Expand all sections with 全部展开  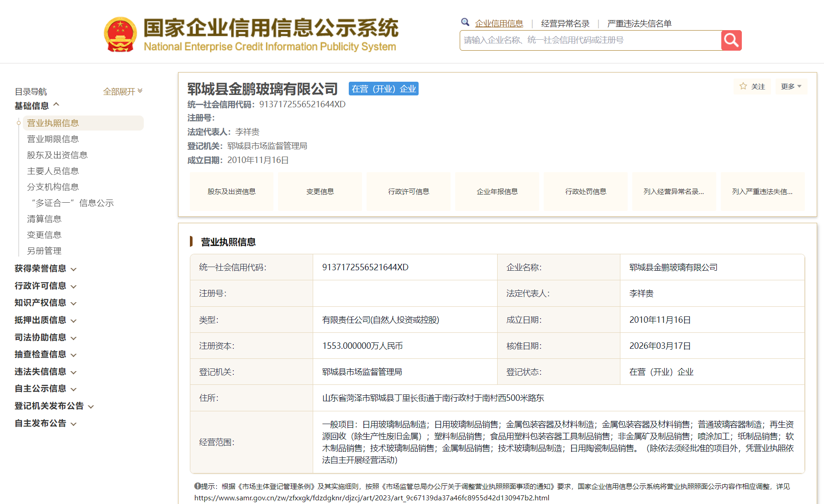coord(123,91)
